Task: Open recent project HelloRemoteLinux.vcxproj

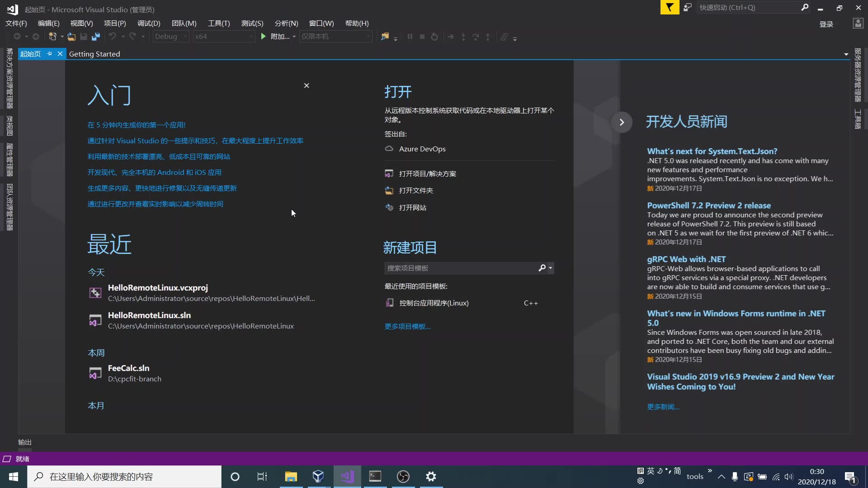Action: click(x=202, y=293)
